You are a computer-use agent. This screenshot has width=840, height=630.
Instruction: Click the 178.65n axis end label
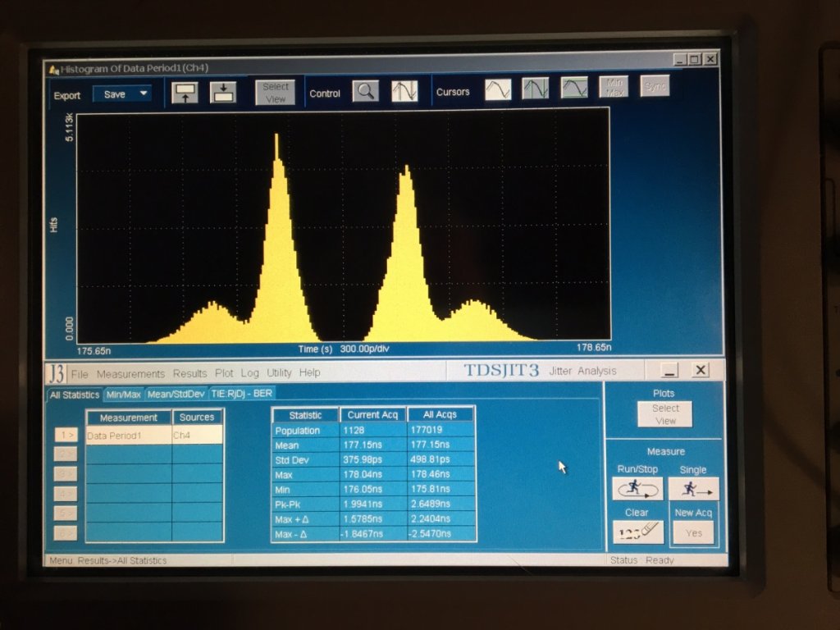click(594, 347)
